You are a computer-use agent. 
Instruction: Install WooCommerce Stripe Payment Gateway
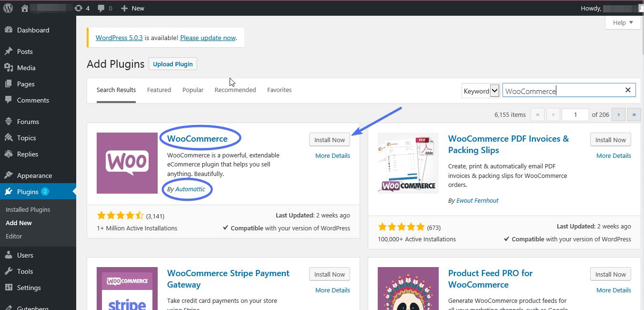[x=330, y=274]
